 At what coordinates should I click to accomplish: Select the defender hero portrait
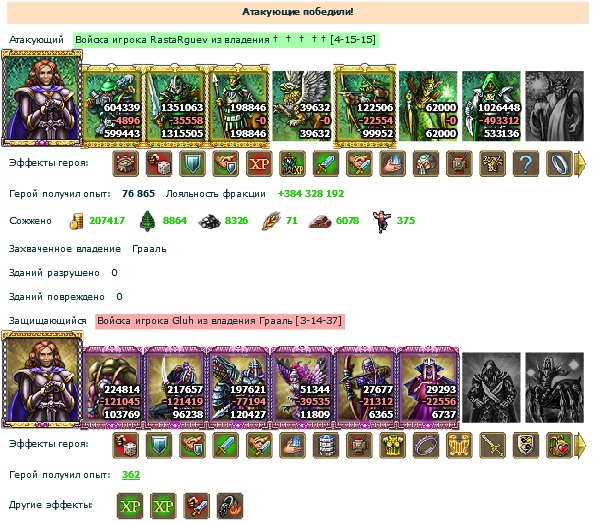click(42, 380)
